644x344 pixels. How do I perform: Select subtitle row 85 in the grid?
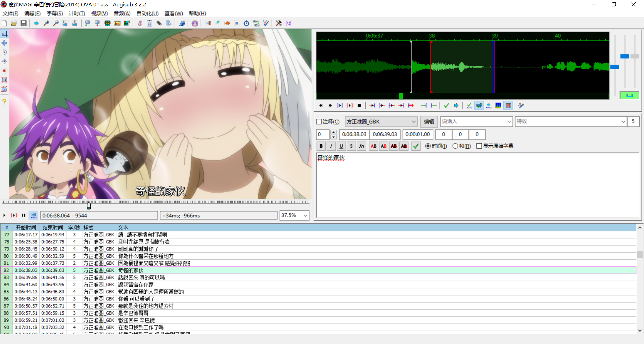pyautogui.click(x=318, y=292)
